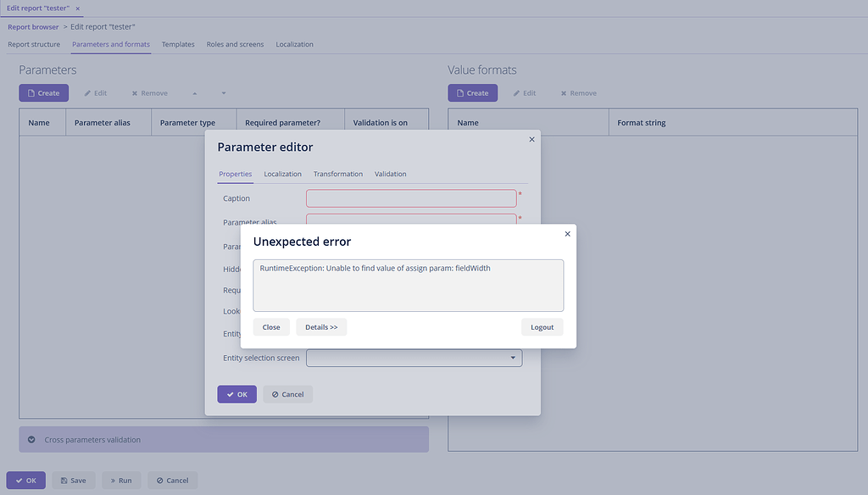Expand Details of the unexpected error
The height and width of the screenshot is (495, 868).
320,326
